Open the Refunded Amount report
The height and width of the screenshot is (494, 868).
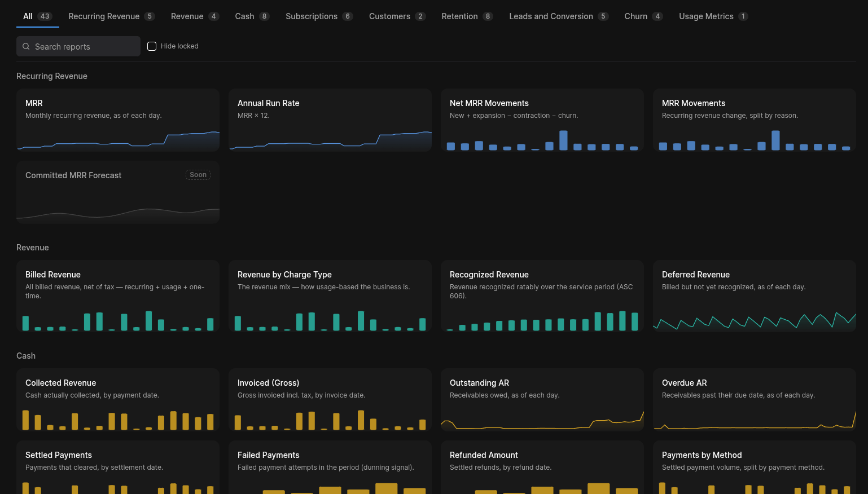[542, 467]
